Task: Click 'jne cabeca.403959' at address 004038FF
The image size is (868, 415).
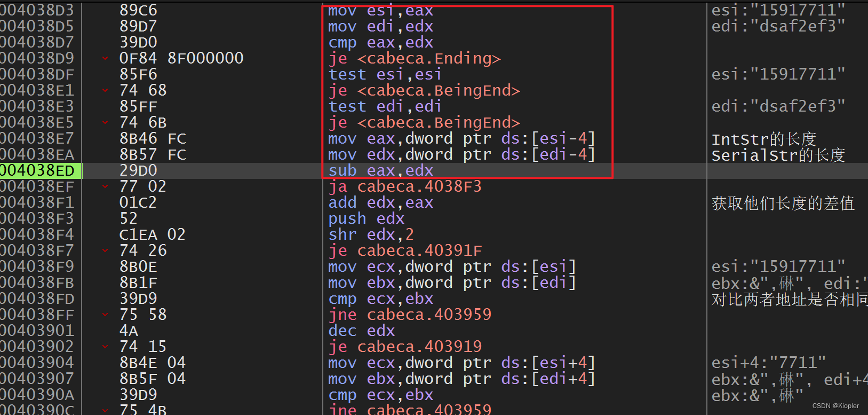Action: [x=410, y=315]
